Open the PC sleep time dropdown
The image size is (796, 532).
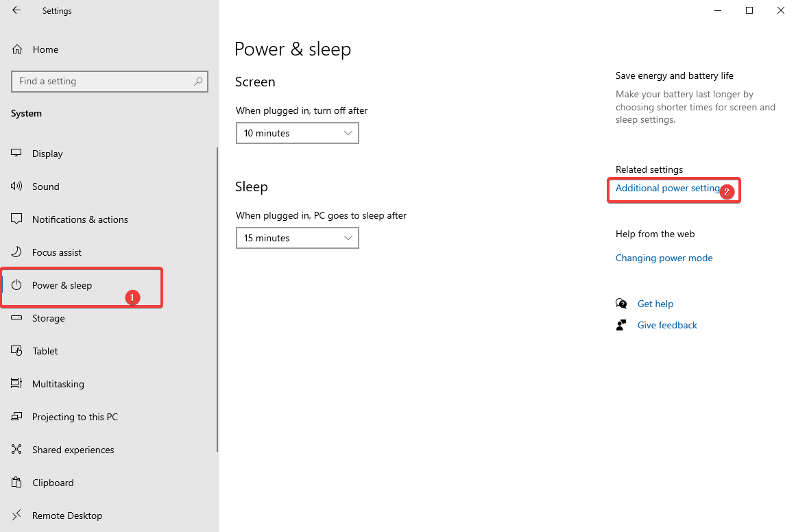(x=297, y=237)
